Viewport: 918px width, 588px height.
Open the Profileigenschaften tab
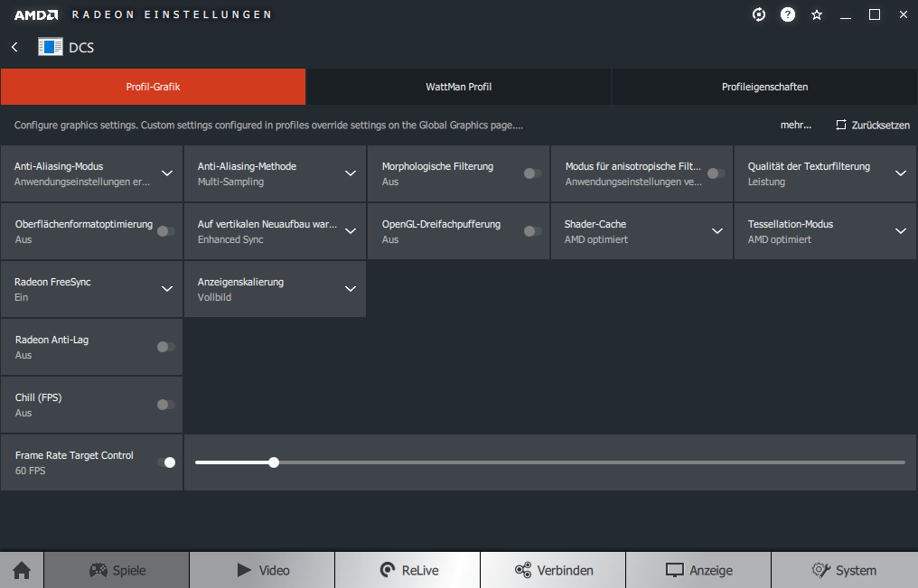(x=764, y=87)
